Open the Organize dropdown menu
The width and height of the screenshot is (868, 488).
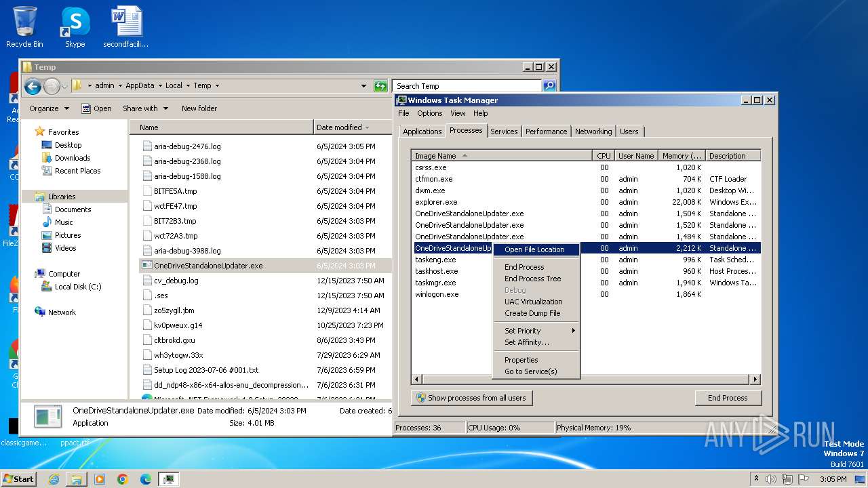49,108
